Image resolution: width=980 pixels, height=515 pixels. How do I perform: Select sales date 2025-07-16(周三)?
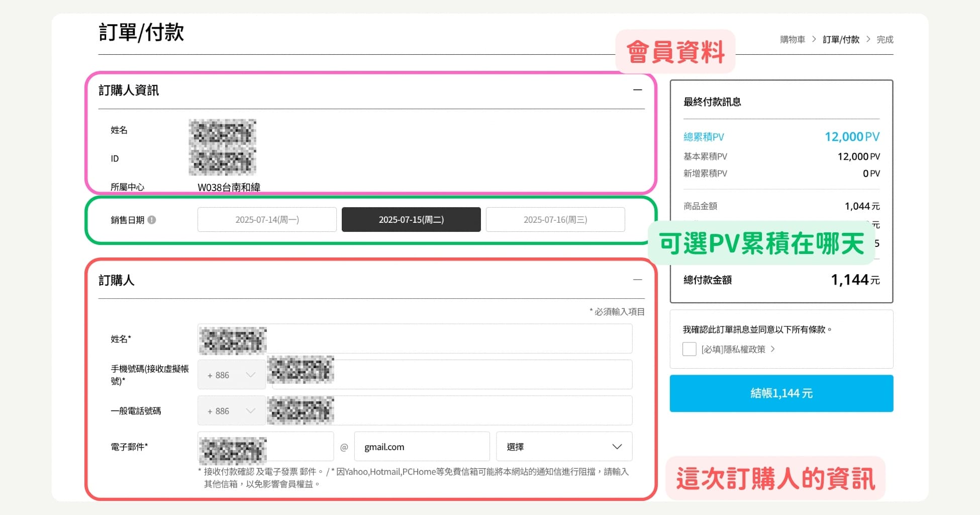point(555,219)
